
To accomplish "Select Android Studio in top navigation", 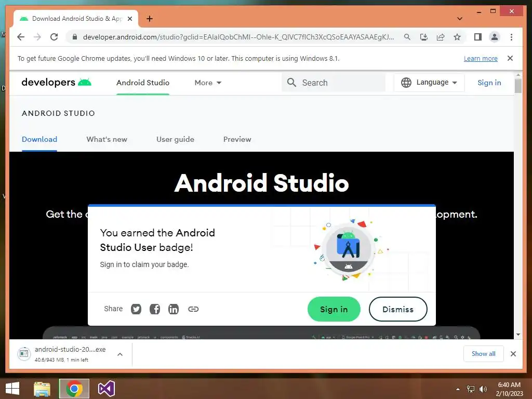I will tap(143, 83).
